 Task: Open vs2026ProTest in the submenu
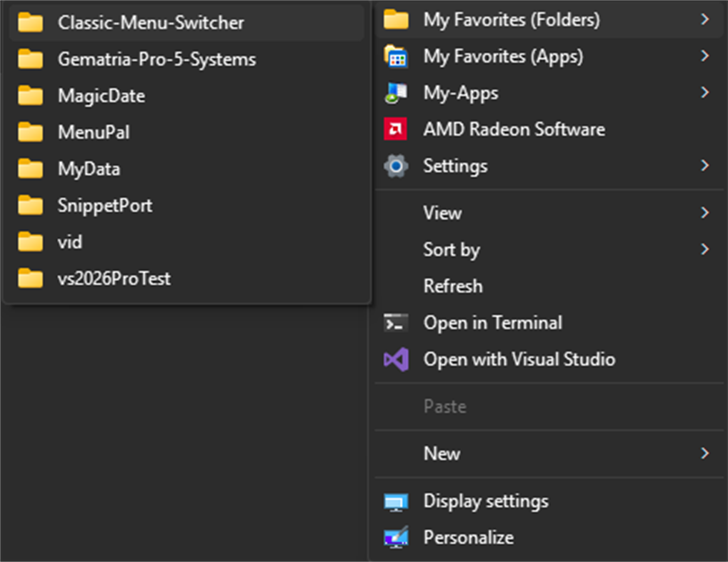(186, 279)
